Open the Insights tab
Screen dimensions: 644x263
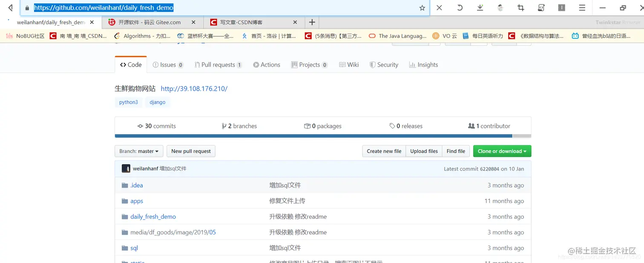[423, 65]
